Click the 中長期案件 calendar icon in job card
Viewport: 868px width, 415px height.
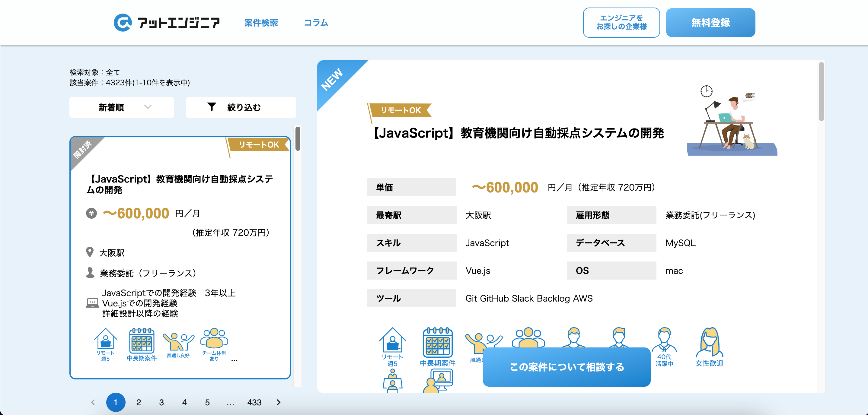pos(142,340)
